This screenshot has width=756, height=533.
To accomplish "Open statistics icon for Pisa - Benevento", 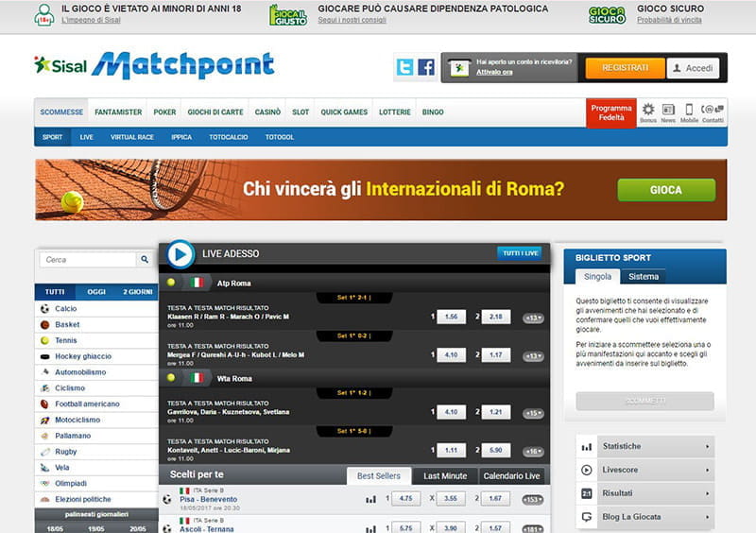I will pyautogui.click(x=370, y=499).
